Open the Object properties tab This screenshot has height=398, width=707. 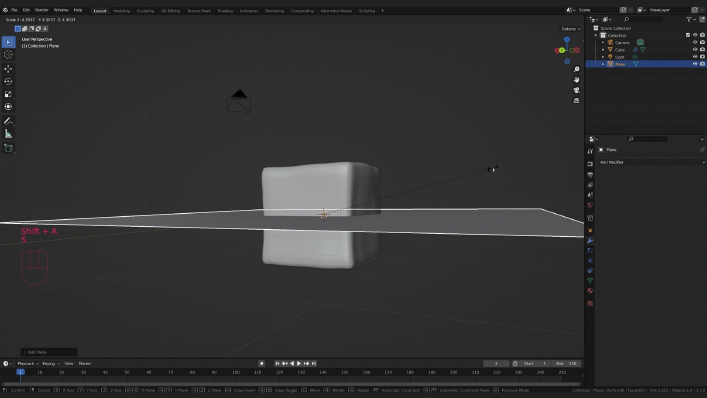pos(590,230)
